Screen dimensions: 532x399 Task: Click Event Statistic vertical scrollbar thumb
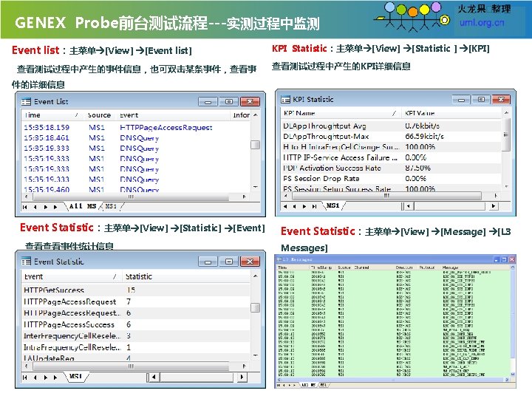point(255,307)
